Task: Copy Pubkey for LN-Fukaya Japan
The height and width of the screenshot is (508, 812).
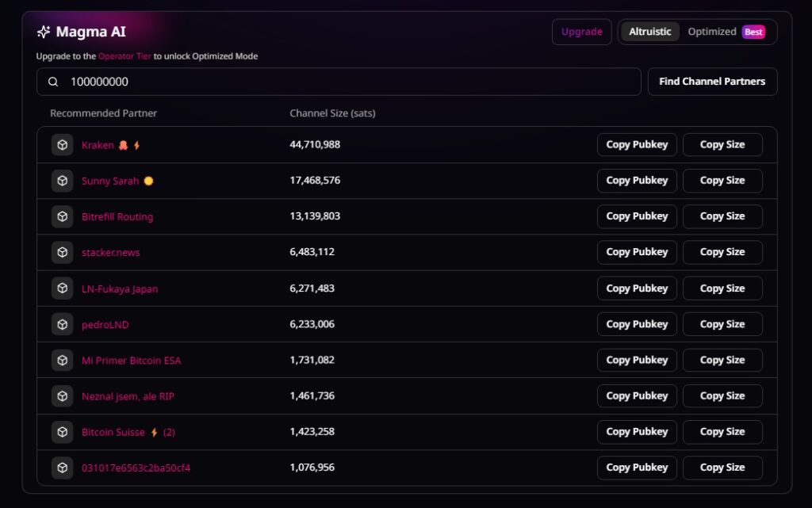Action: 637,288
